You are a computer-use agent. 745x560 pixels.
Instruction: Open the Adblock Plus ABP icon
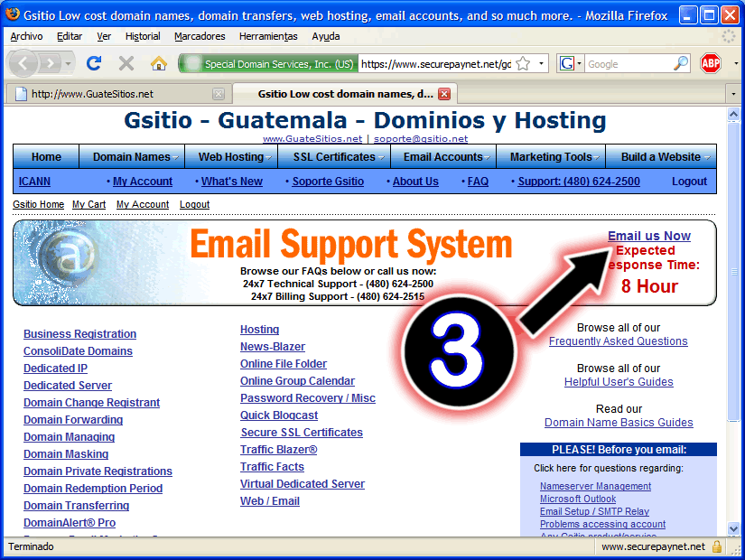click(711, 63)
